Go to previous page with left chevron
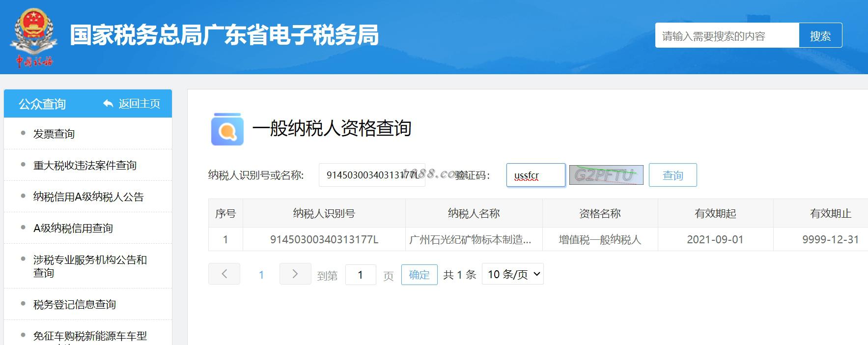 click(224, 274)
